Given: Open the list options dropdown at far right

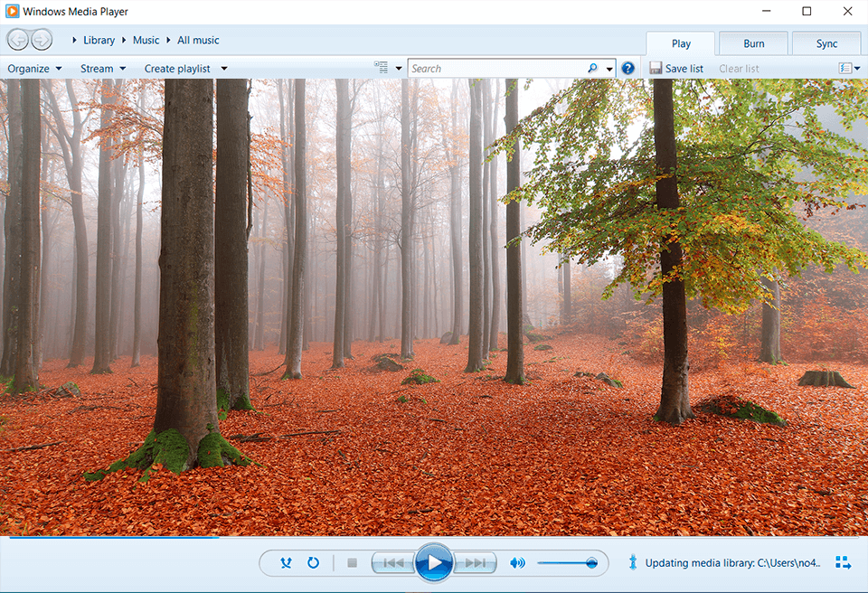Looking at the screenshot, I should (848, 68).
